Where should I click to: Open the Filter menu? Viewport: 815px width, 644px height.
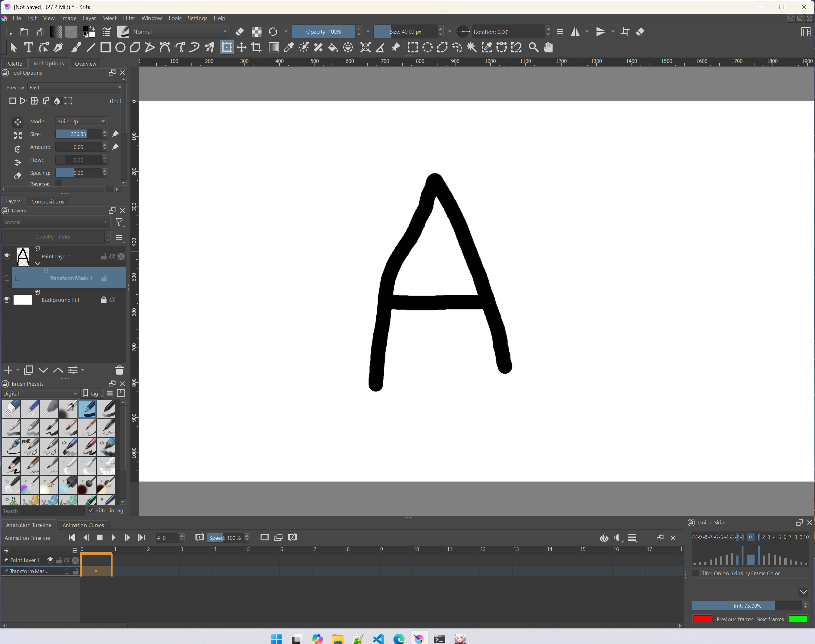[x=129, y=18]
